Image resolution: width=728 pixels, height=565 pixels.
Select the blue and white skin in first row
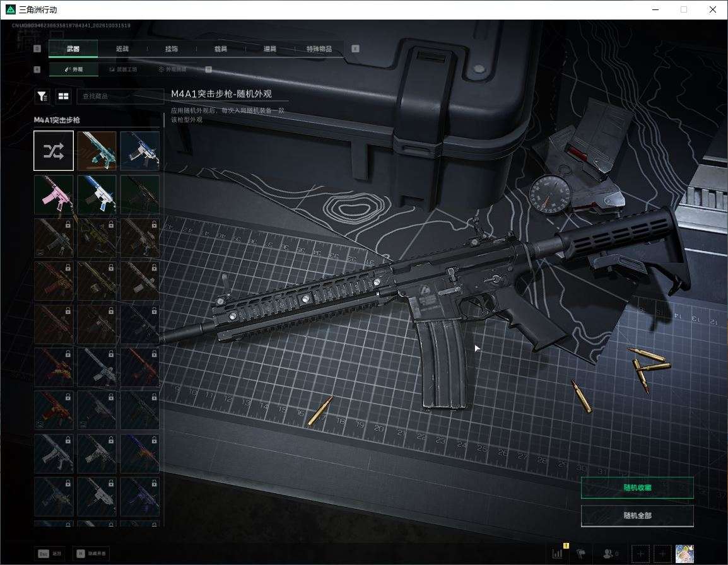coord(140,151)
